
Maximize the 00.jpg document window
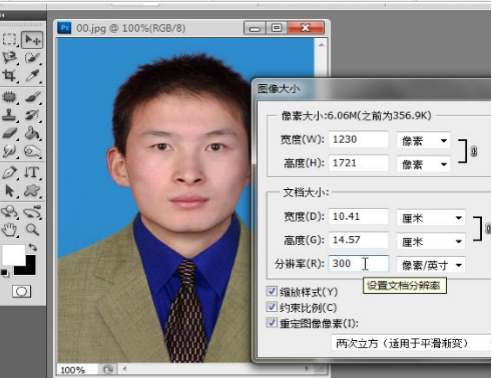[x=276, y=28]
